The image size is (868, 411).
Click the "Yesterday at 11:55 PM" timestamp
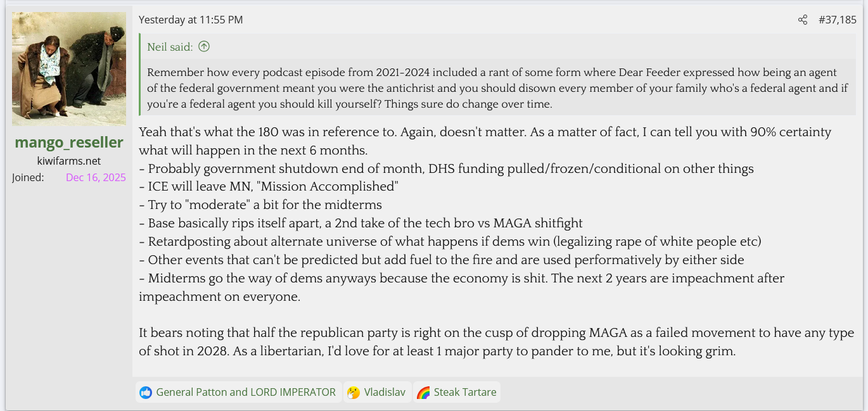pos(191,20)
